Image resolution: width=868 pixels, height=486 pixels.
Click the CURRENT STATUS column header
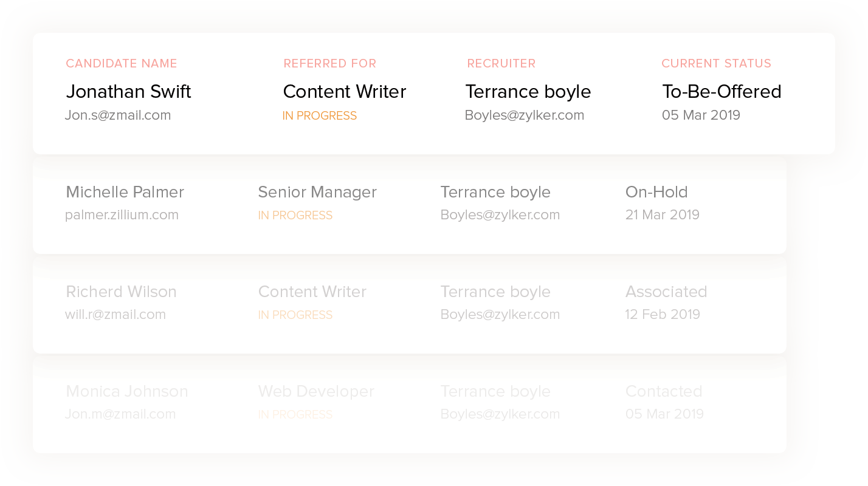pos(716,64)
